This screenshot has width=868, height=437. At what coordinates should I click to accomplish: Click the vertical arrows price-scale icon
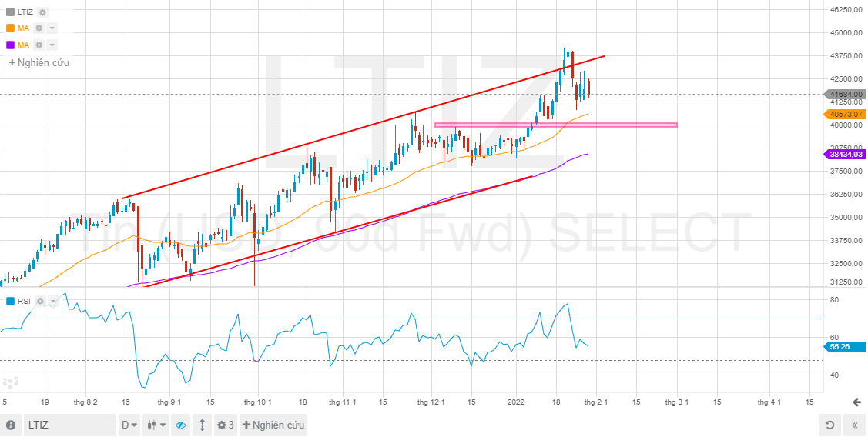[x=202, y=425]
